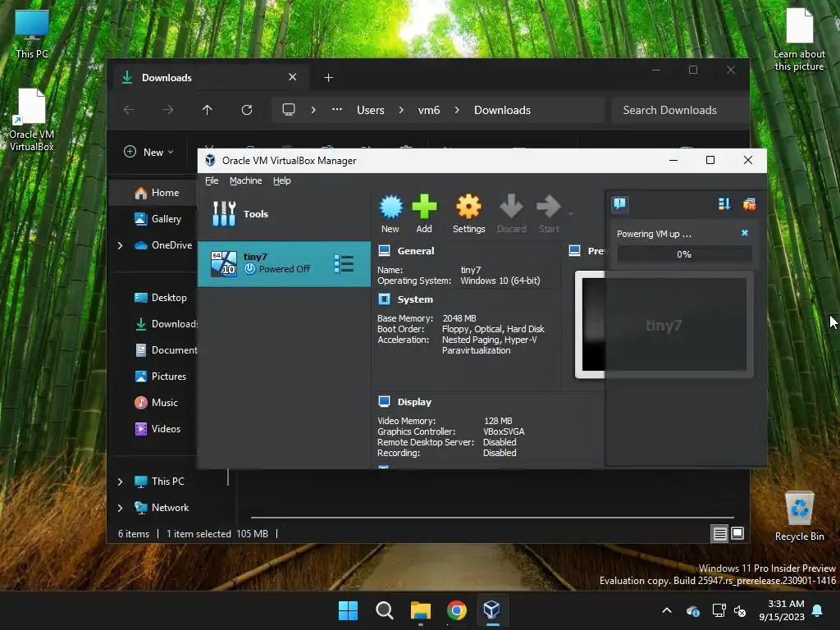840x630 pixels.
Task: Click the horizontal scrollbar in File Explorer
Action: (492, 518)
